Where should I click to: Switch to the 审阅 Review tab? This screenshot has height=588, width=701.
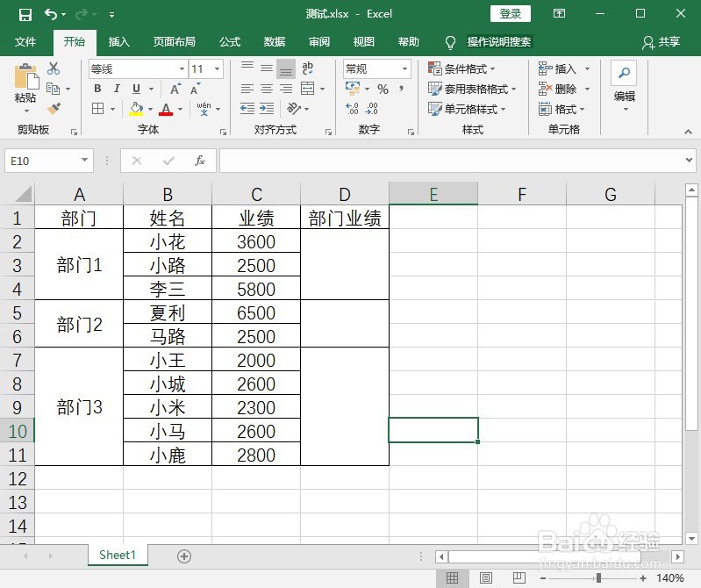[x=319, y=42]
